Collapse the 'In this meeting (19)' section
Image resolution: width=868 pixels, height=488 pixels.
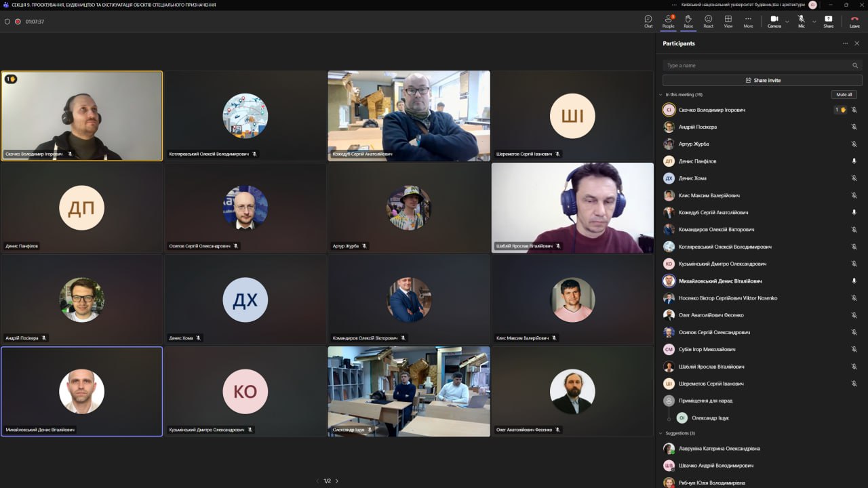click(x=661, y=95)
